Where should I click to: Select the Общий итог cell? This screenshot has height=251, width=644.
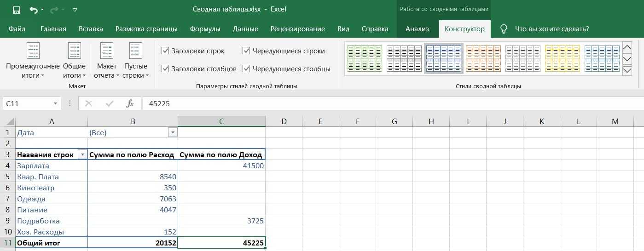click(52, 243)
